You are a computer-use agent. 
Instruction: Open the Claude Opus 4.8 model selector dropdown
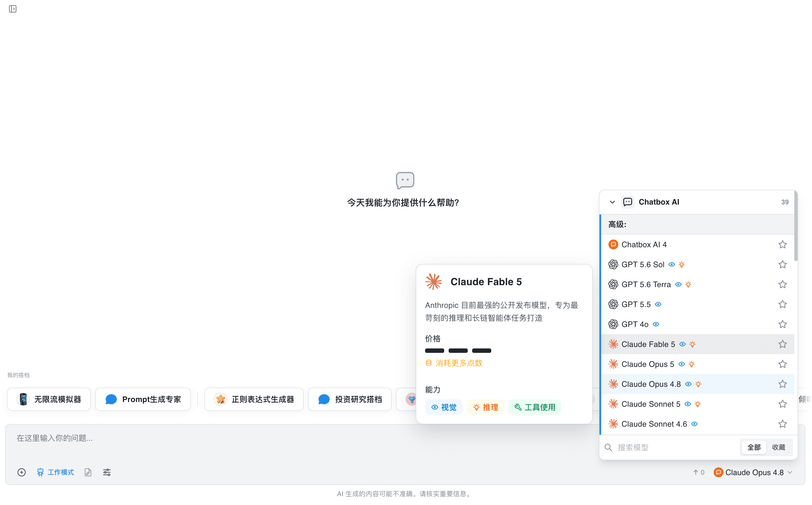[753, 472]
